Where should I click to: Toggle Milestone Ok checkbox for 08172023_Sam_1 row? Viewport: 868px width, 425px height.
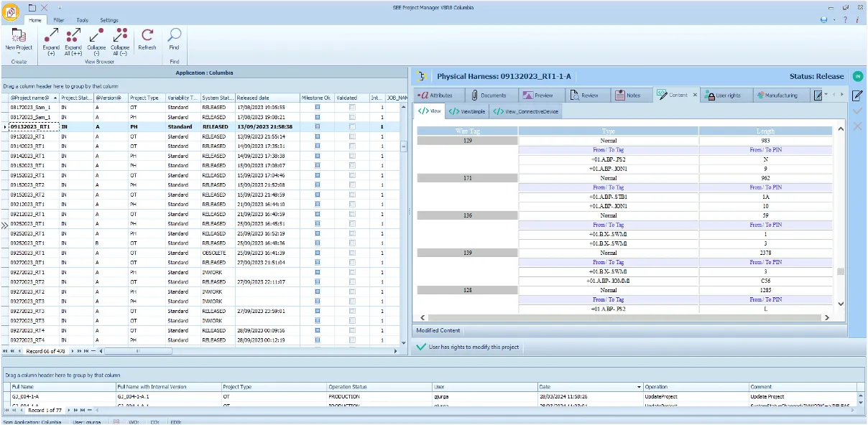[x=317, y=107]
